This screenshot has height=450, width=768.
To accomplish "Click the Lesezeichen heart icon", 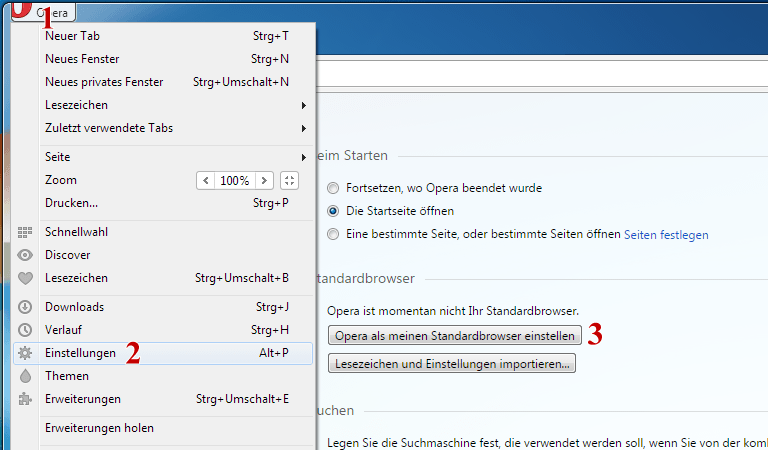I will click(x=25, y=278).
